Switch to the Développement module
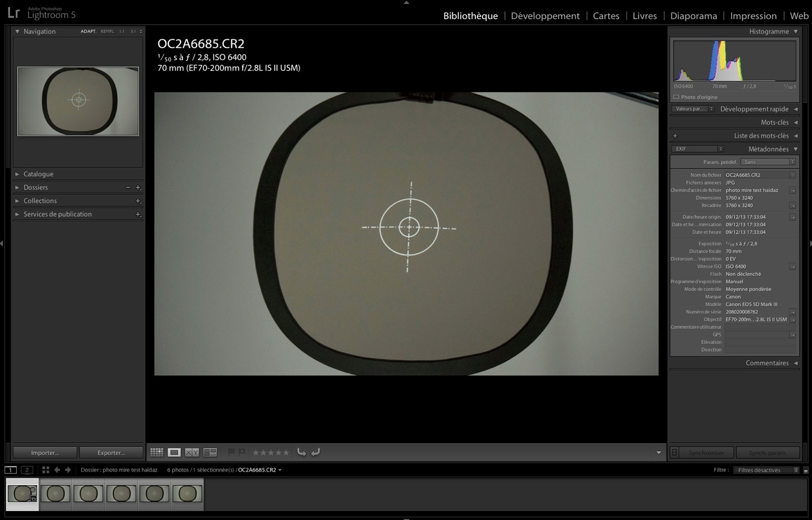Image resolution: width=812 pixels, height=520 pixels. (x=545, y=16)
